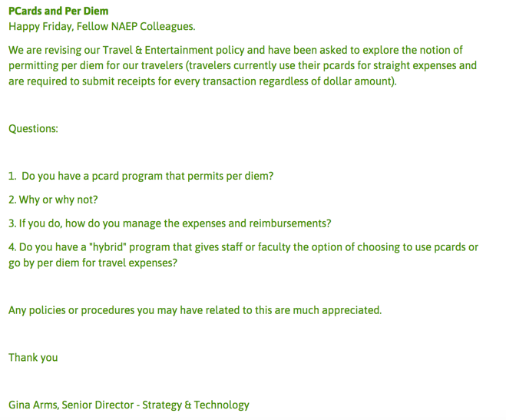Click the first line of question 4
The image size is (506, 420).
[243, 247]
